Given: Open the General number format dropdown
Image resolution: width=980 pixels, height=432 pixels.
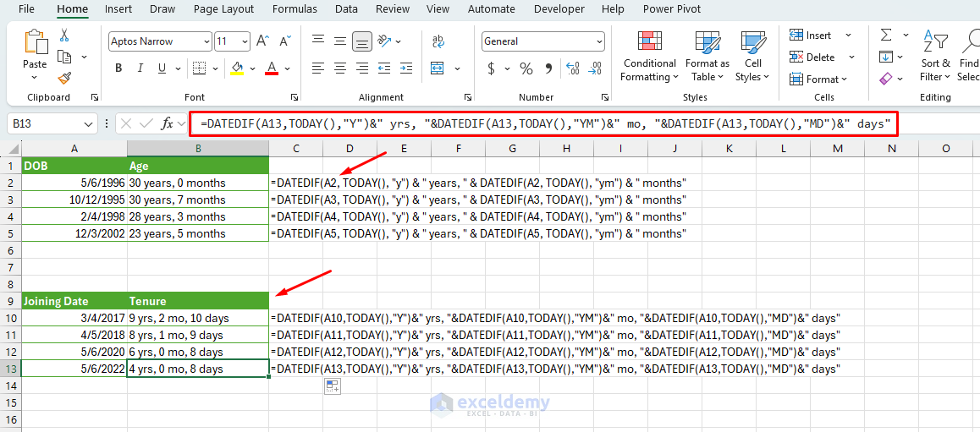Looking at the screenshot, I should coord(599,41).
